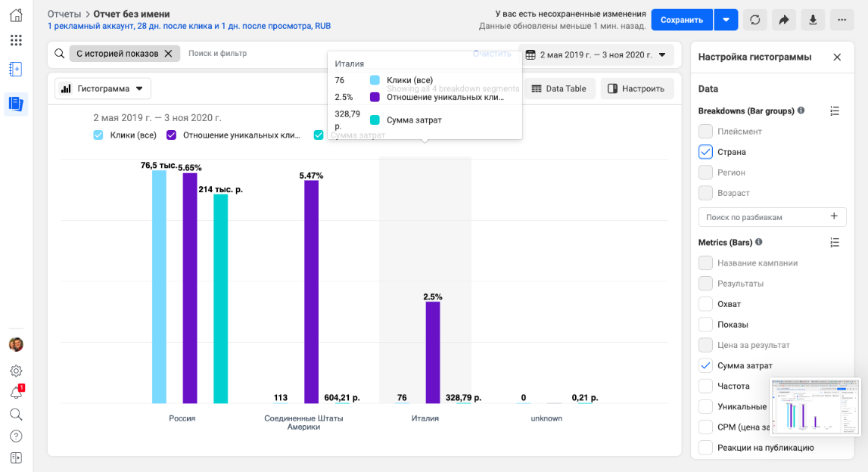
Task: Toggle the Название кампании checkbox
Action: coord(705,262)
